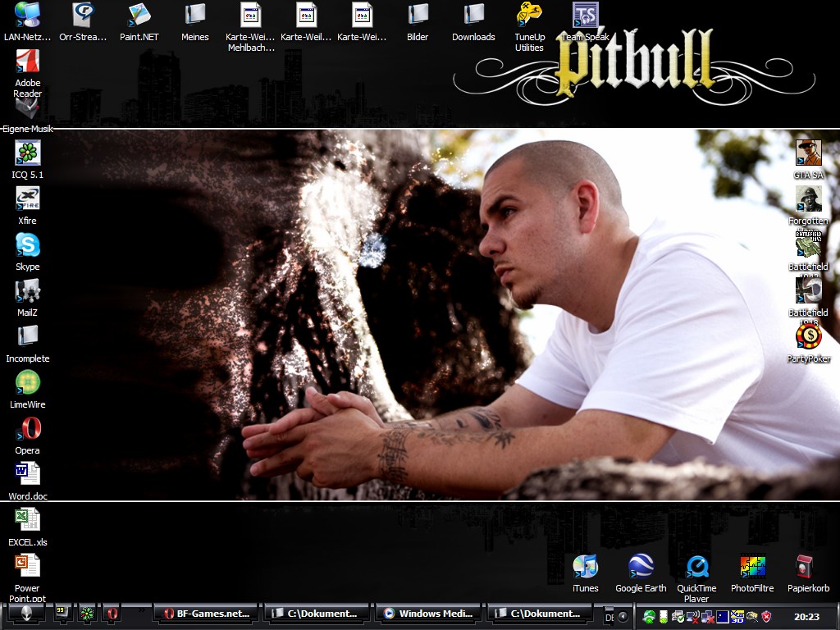Click the Opera icon in quick launch

[112, 614]
